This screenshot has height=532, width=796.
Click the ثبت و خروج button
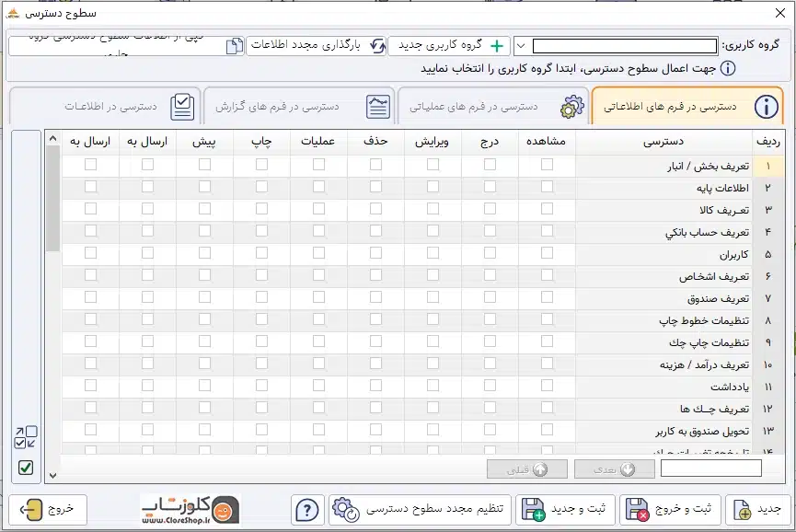pos(670,510)
